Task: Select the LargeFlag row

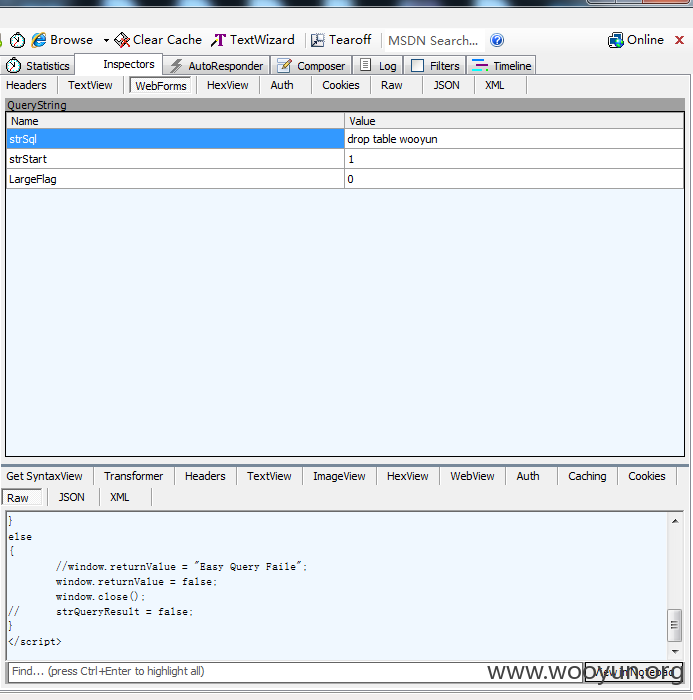Action: pyautogui.click(x=345, y=179)
